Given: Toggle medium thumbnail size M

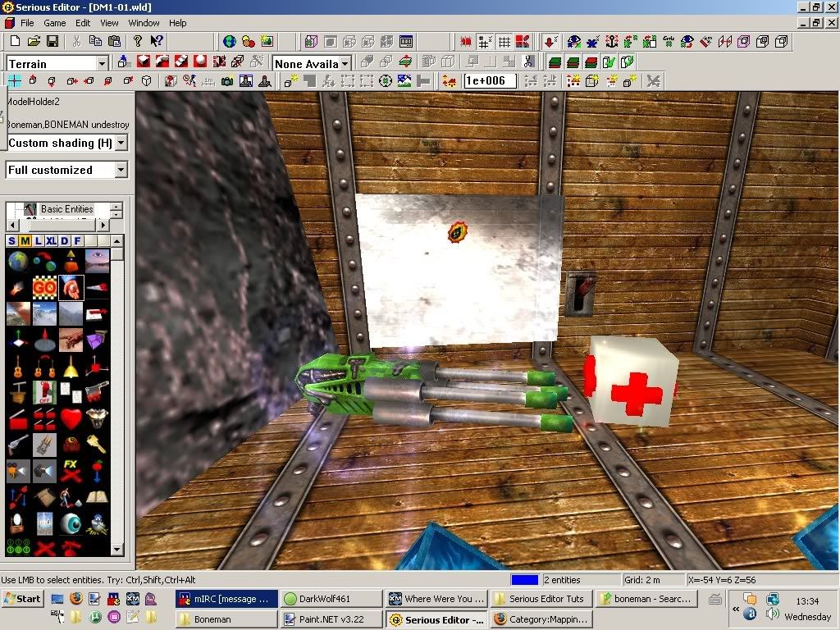Looking at the screenshot, I should coord(25,240).
